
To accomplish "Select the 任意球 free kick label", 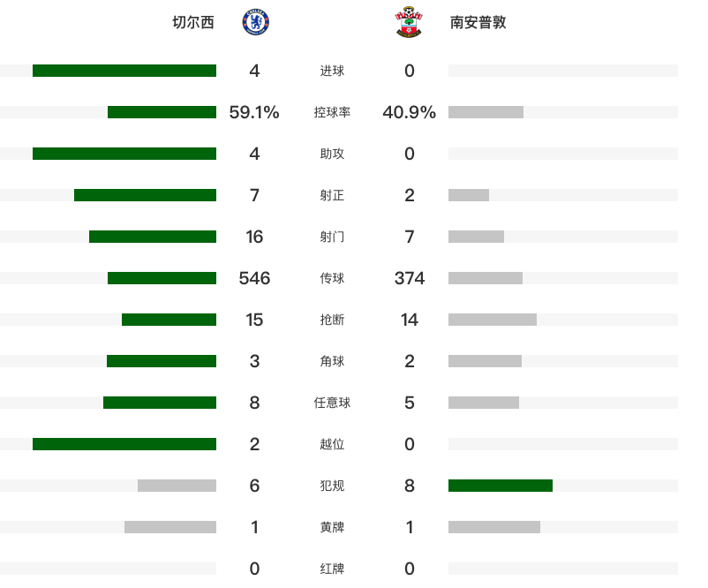I will pyautogui.click(x=332, y=403).
